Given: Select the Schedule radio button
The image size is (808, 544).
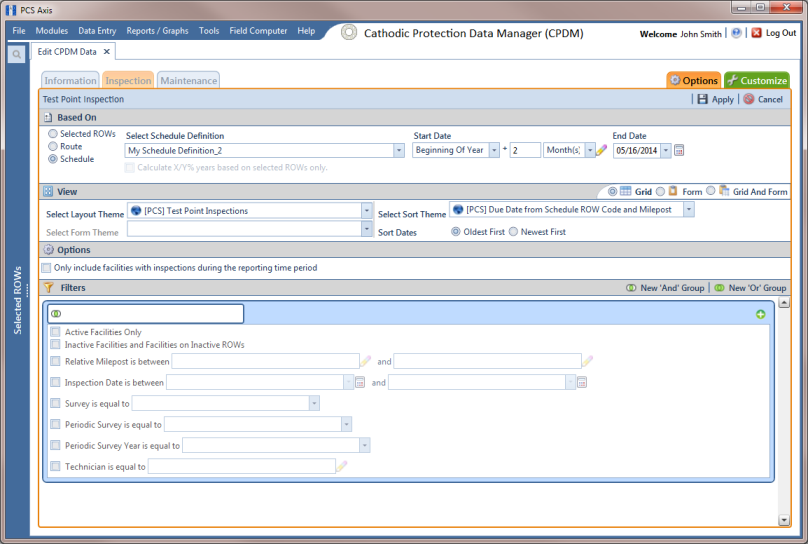Looking at the screenshot, I should tap(53, 159).
